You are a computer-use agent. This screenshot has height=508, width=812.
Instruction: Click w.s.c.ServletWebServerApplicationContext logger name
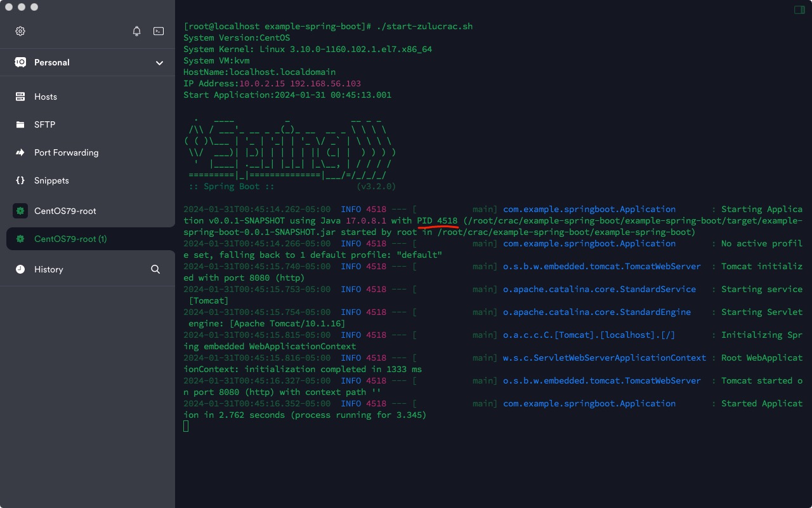click(x=605, y=358)
